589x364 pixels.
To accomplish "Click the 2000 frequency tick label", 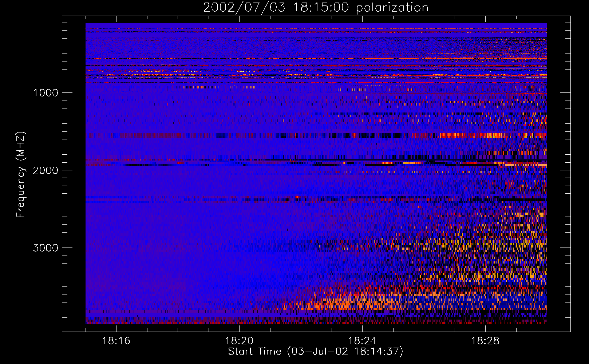I will (46, 170).
